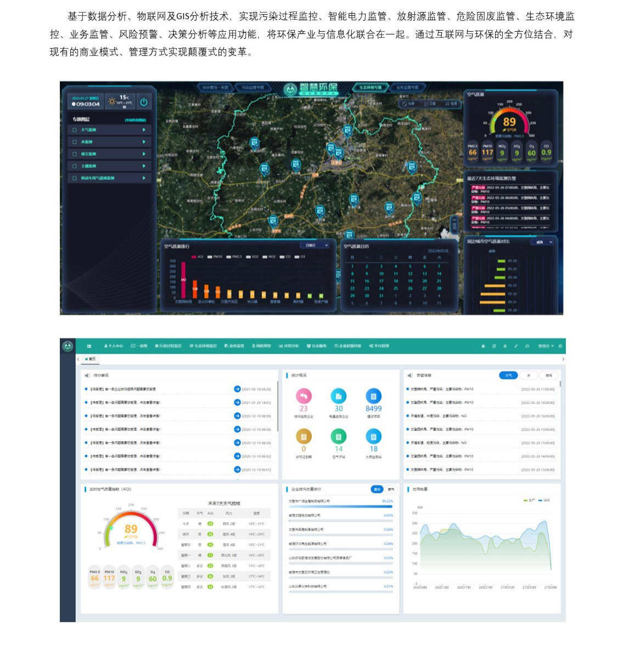618x672 pixels.
Task: Click the collapse handle on the map's right edge
Action: coord(454,224)
